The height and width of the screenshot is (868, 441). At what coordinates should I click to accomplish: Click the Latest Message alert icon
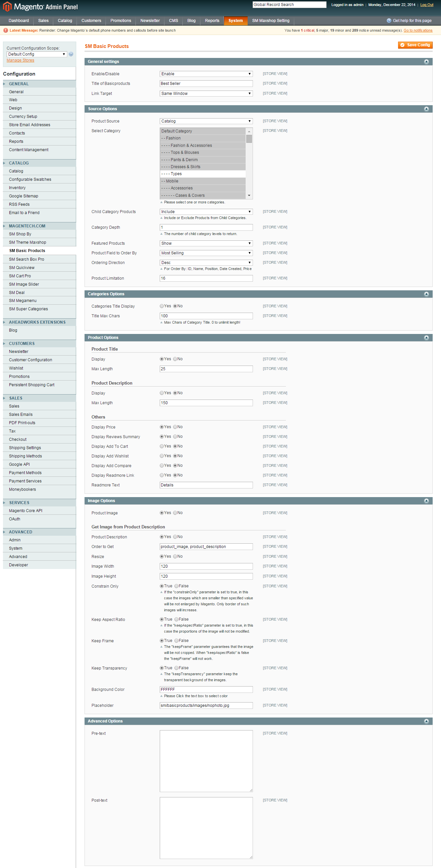tap(5, 30)
